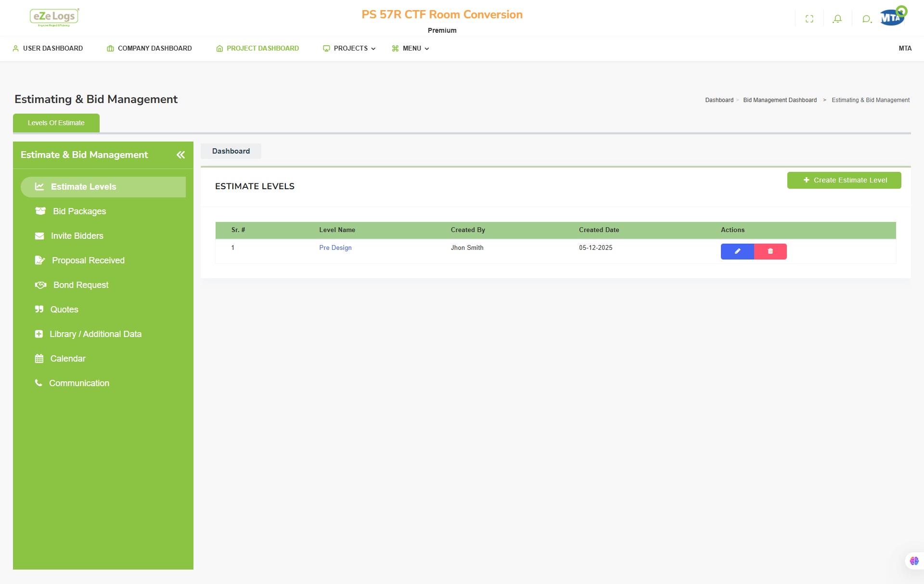Click Bid Management Dashboard breadcrumb link
924x584 pixels.
coord(780,100)
